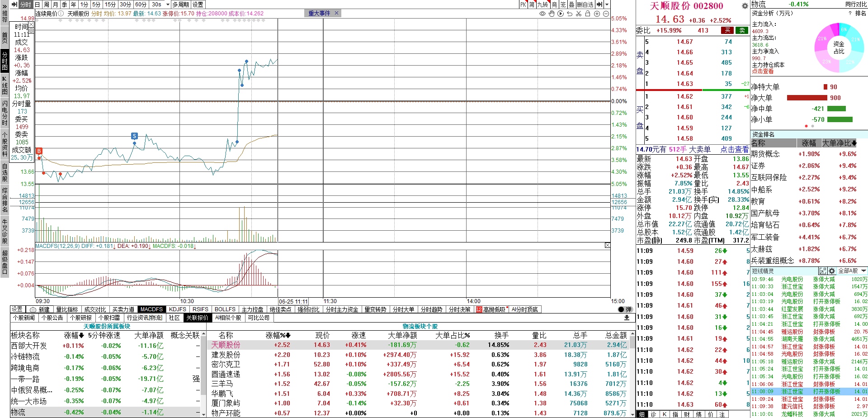Viewport: 868px width, 418px height.
Task: Click the info icon beside 连续竞价
Action: coord(61,14)
